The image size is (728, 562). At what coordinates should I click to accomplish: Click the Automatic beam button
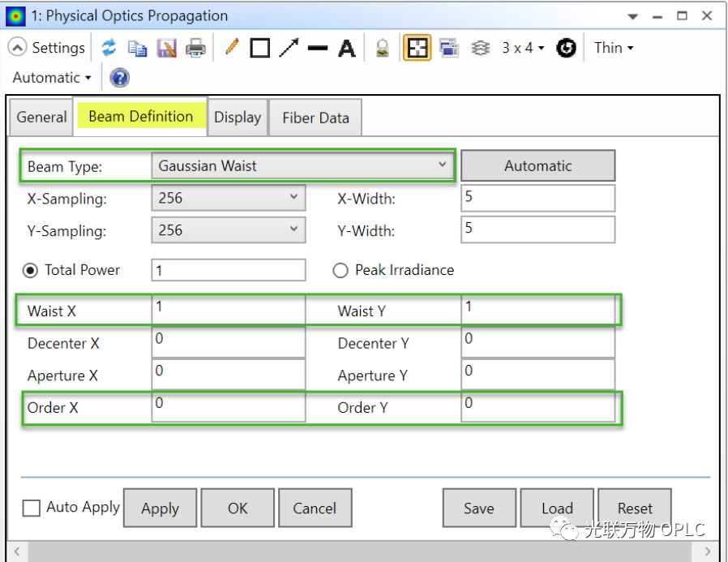(x=537, y=165)
